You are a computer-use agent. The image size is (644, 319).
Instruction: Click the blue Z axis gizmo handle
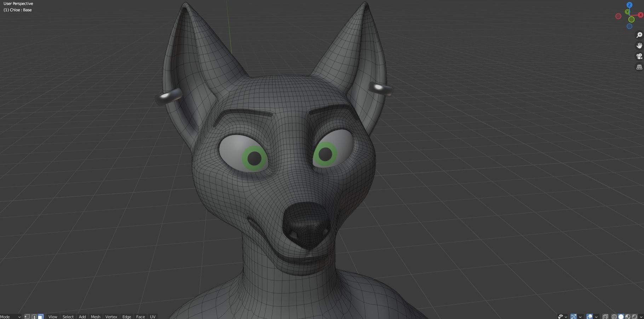pos(629,5)
